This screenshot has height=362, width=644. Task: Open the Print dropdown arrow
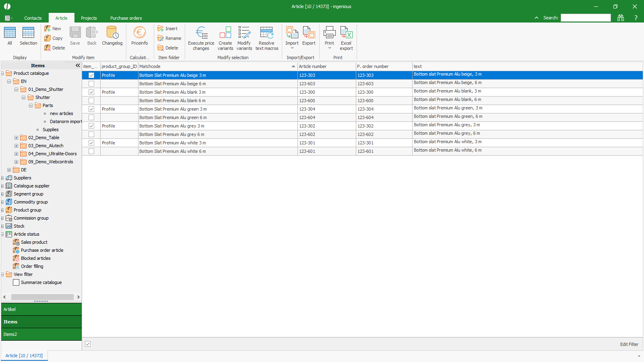[x=329, y=48]
